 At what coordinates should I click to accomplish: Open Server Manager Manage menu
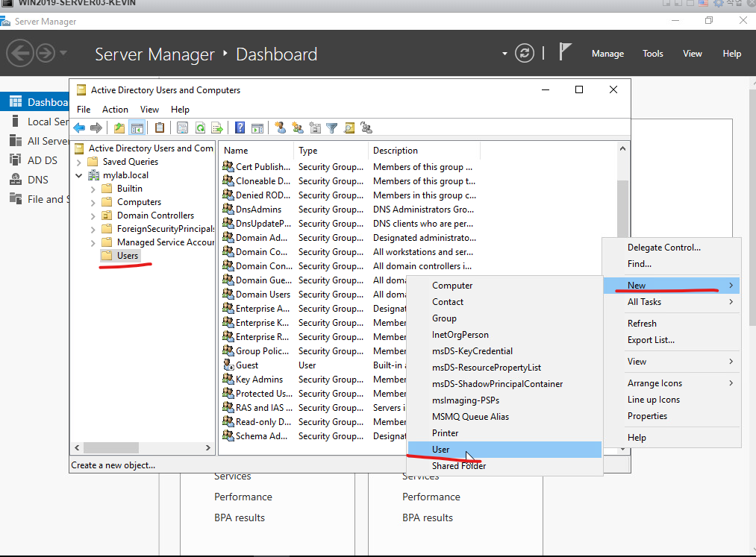tap(607, 54)
